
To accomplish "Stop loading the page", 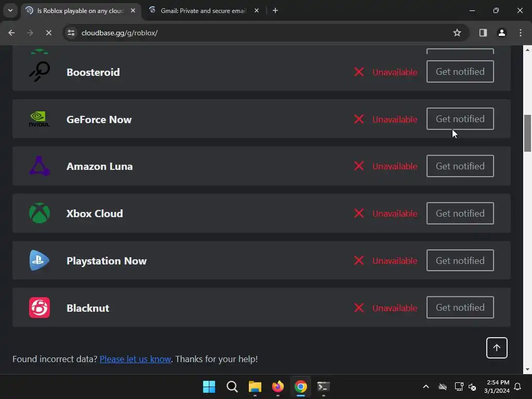I will tap(49, 33).
